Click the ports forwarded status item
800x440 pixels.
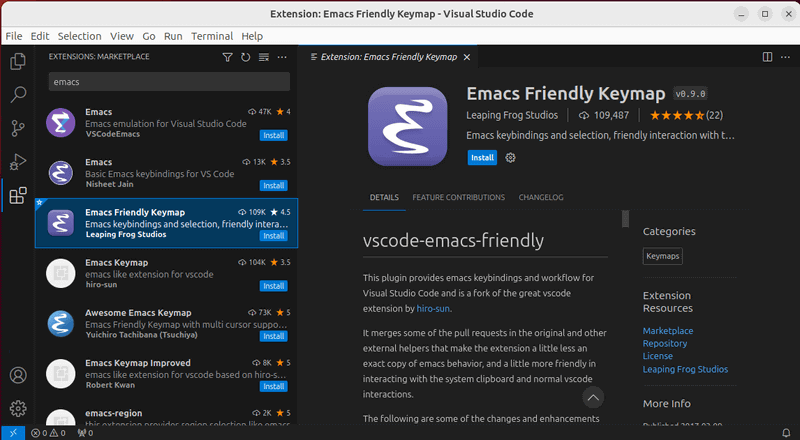coord(85,433)
